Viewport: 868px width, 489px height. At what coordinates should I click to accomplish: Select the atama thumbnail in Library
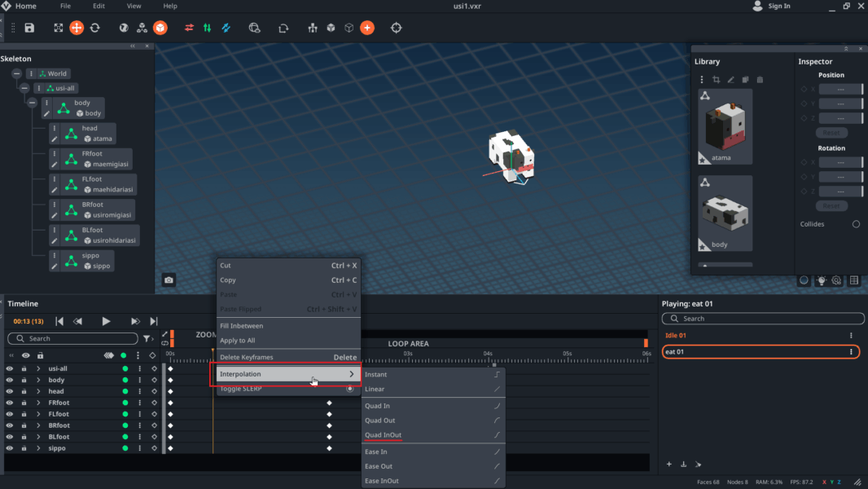(726, 127)
